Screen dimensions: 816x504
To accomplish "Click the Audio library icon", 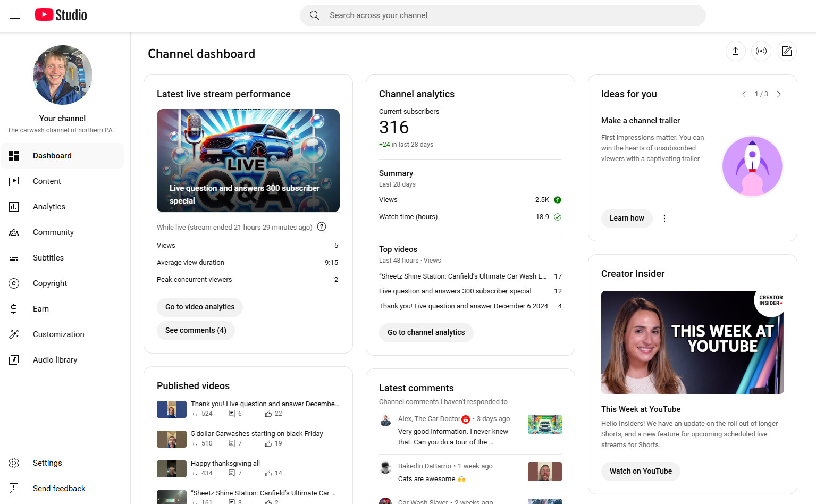I will coord(14,360).
